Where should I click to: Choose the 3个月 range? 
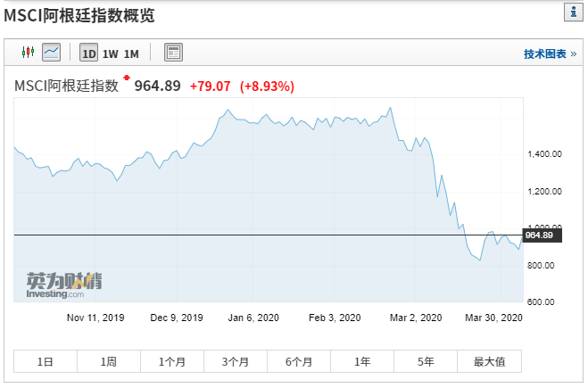click(235, 361)
